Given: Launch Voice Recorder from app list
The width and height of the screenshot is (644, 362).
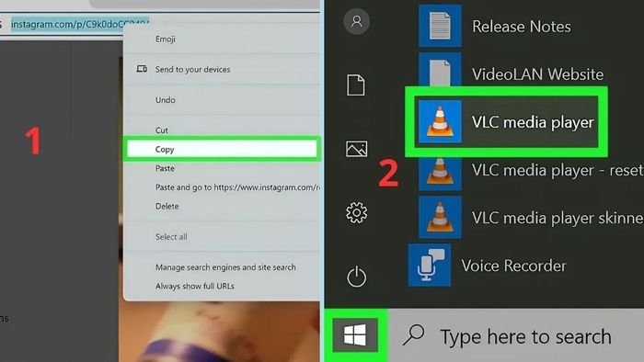Looking at the screenshot, I should (x=513, y=266).
